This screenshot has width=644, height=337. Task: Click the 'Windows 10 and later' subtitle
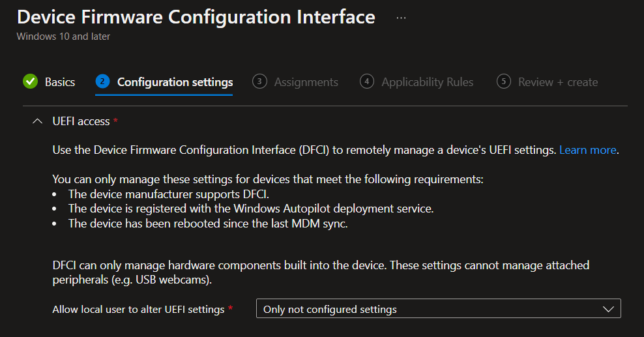click(63, 37)
